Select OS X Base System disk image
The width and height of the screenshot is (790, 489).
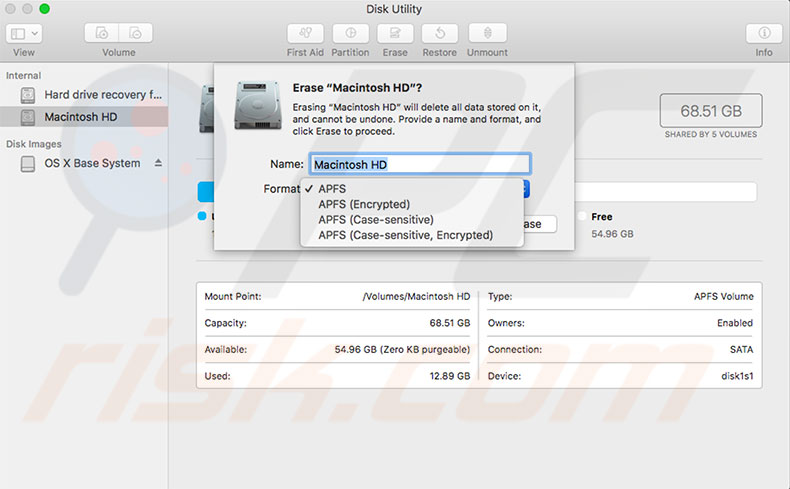tap(92, 163)
